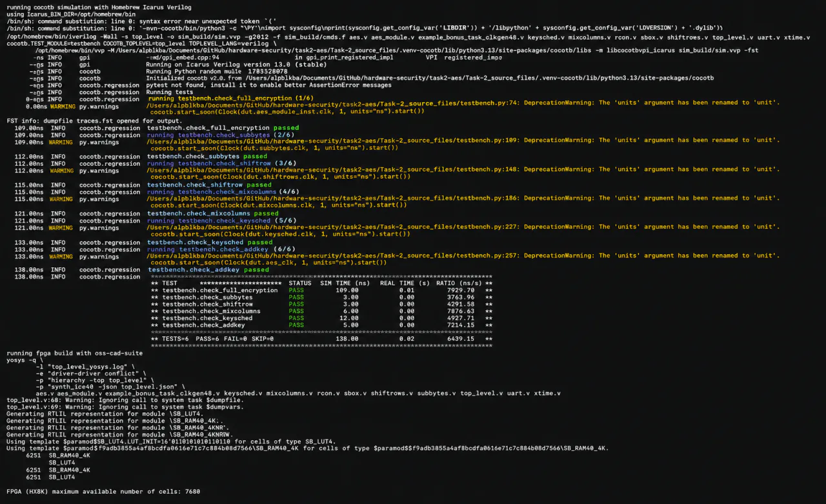Click the "testbench.check_shiftrow passed" log line

(x=209, y=185)
